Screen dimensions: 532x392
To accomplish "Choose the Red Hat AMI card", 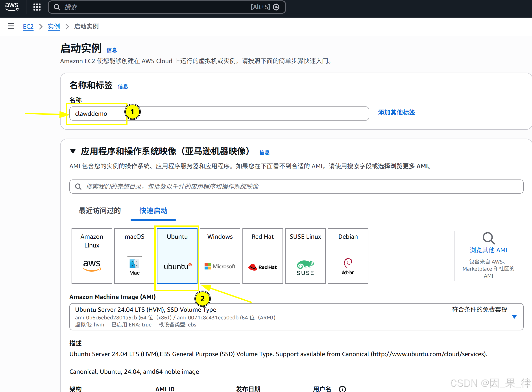I will click(262, 256).
